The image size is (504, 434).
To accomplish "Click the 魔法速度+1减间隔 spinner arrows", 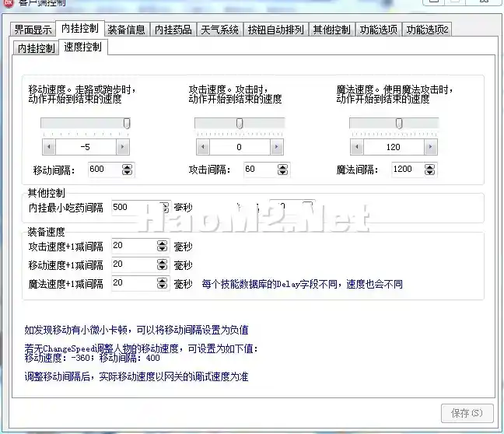I will coord(163,283).
